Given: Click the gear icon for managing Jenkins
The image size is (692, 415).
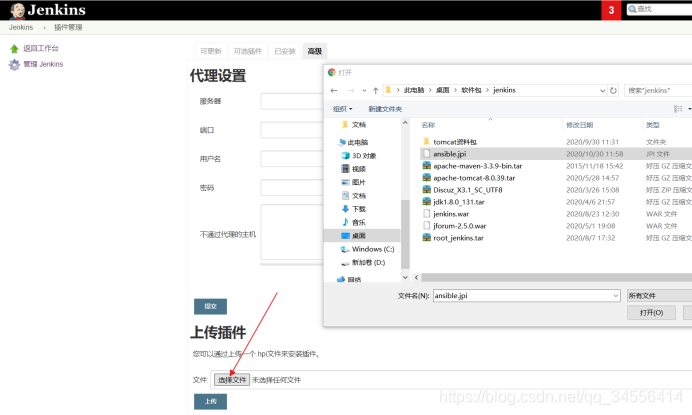Looking at the screenshot, I should [x=14, y=65].
